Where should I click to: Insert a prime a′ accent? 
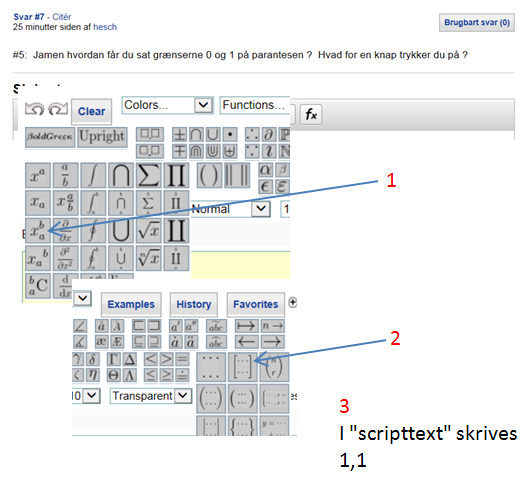(x=175, y=326)
